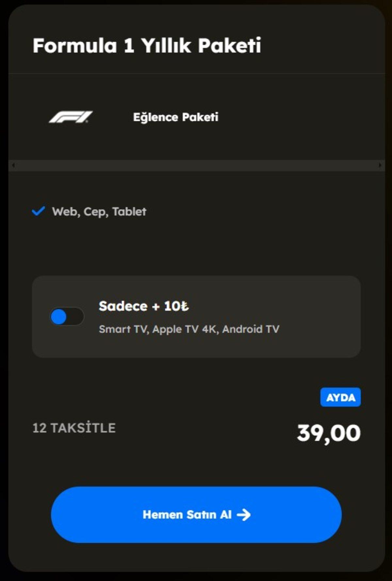Click the 39,00 price amount
392x581 pixels.
click(x=329, y=433)
